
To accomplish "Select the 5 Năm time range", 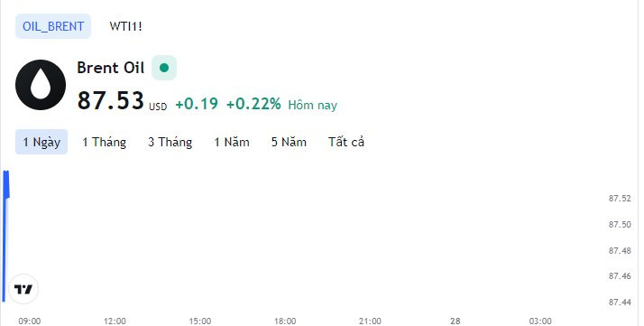I will (x=289, y=142).
